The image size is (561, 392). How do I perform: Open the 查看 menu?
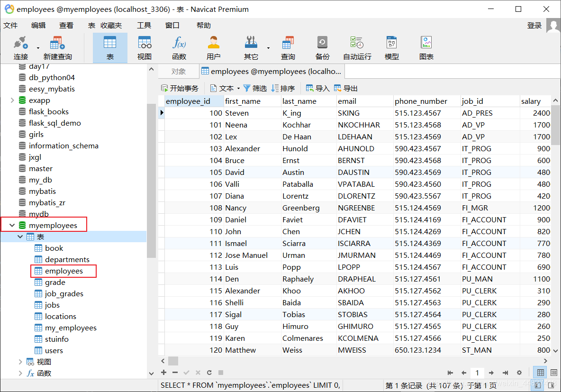click(66, 26)
